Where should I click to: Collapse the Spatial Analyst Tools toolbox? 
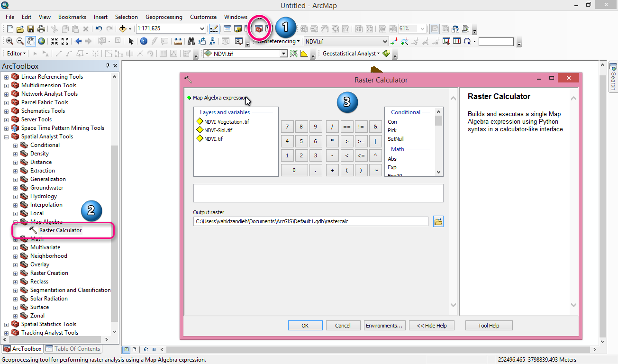click(6, 136)
